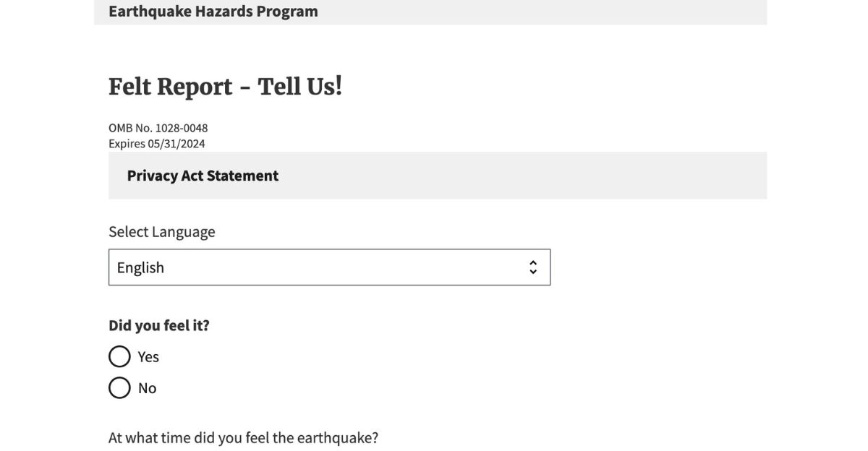This screenshot has height=451, width=868.
Task: Click the word "Program" in header title
Action: pos(287,12)
